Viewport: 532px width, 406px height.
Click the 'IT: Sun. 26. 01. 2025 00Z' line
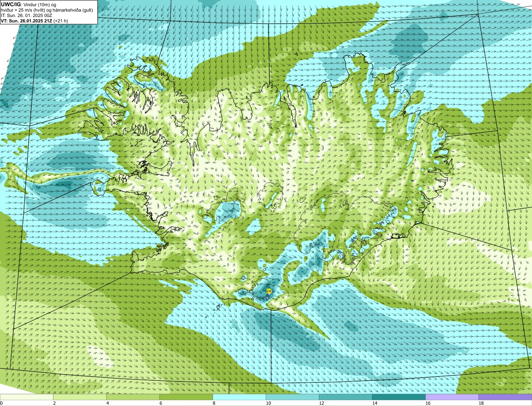tap(27, 15)
